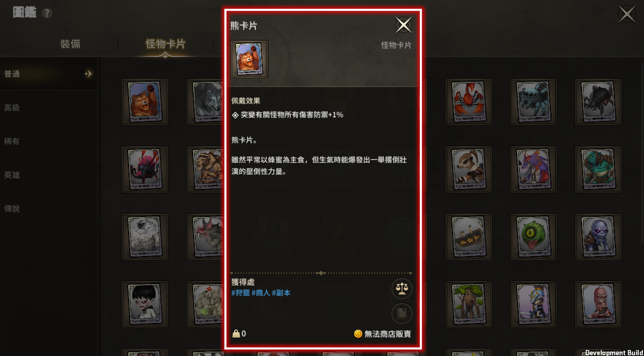
Task: Click the #狩獵 source tag link
Action: coord(240,293)
